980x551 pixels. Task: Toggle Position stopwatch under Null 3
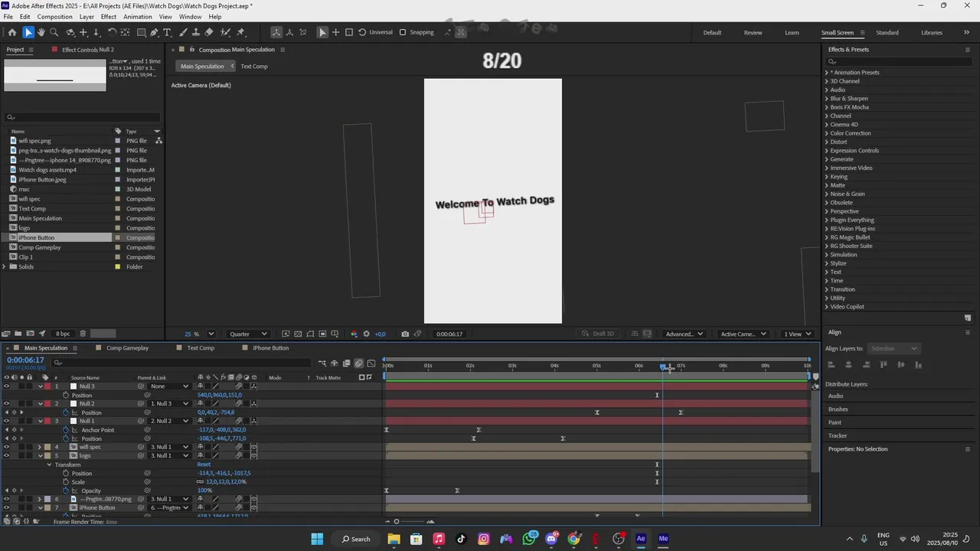click(66, 396)
